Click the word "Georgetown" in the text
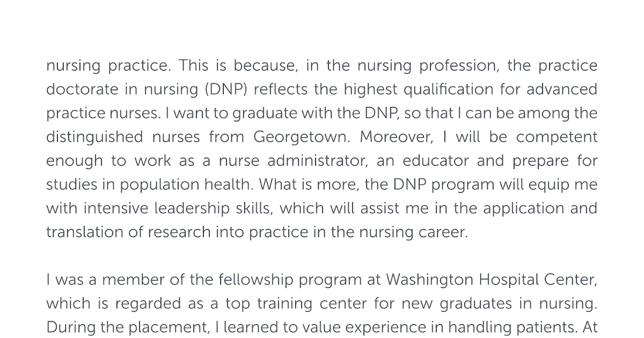644x338 pixels. (299, 137)
